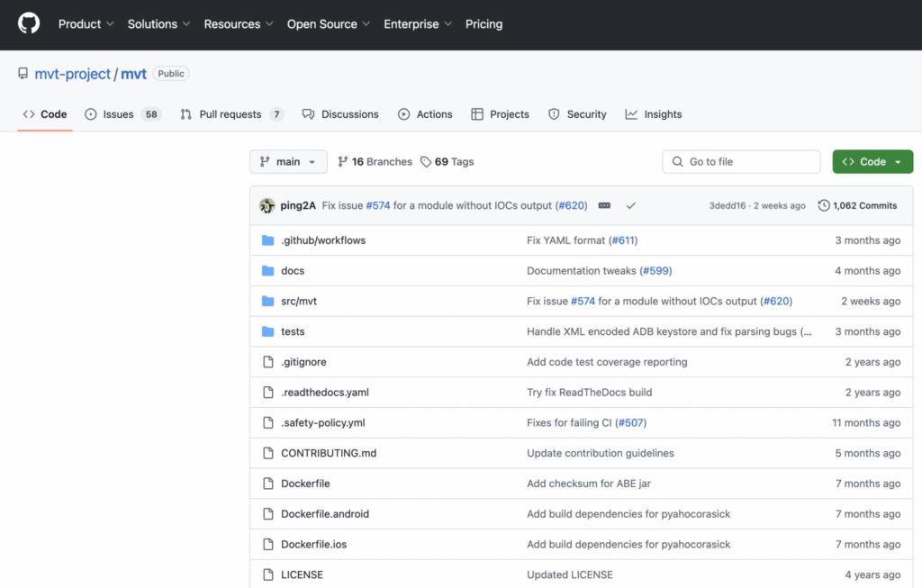Image resolution: width=922 pixels, height=588 pixels.
Task: View the 16 Branches link
Action: (375, 162)
